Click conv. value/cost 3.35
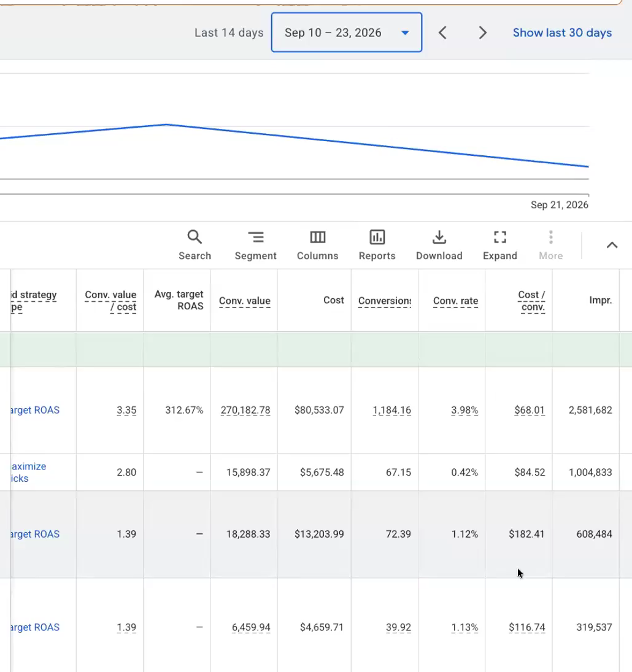 126,410
